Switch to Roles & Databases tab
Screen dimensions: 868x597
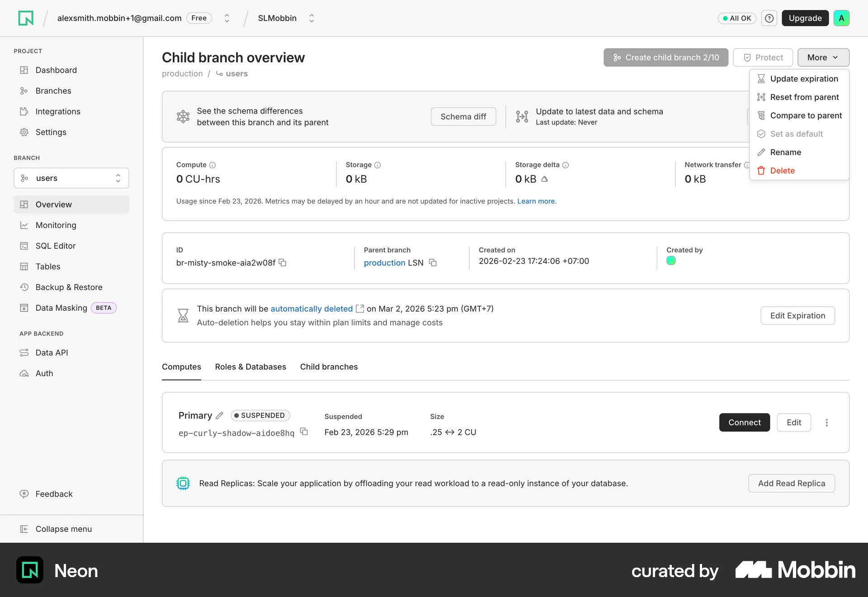(x=250, y=367)
